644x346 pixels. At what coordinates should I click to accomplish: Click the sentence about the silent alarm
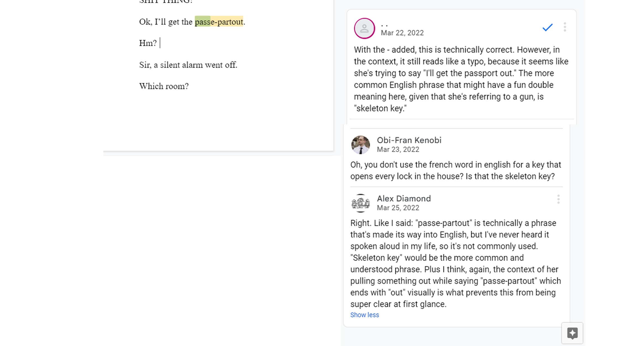pyautogui.click(x=188, y=65)
